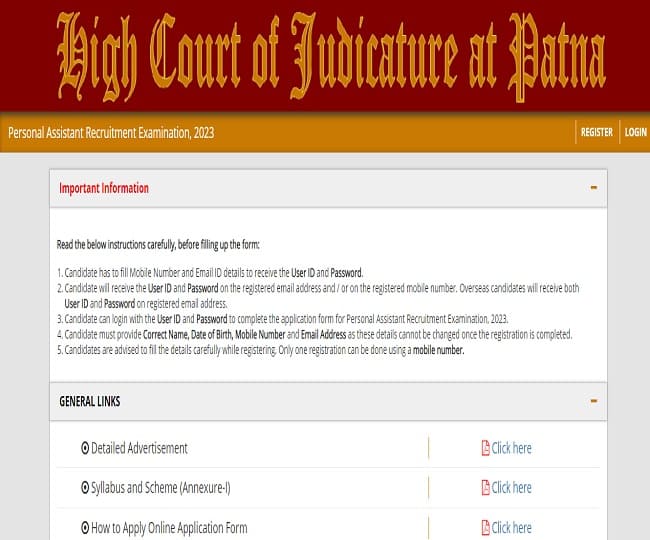650x540 pixels.
Task: Click PDF icon in Syllabus and Scheme row
Action: (486, 488)
